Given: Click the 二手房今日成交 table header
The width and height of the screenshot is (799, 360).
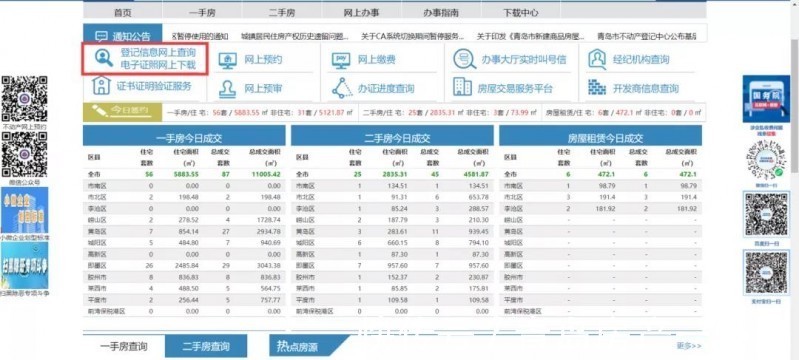Looking at the screenshot, I should [392, 136].
